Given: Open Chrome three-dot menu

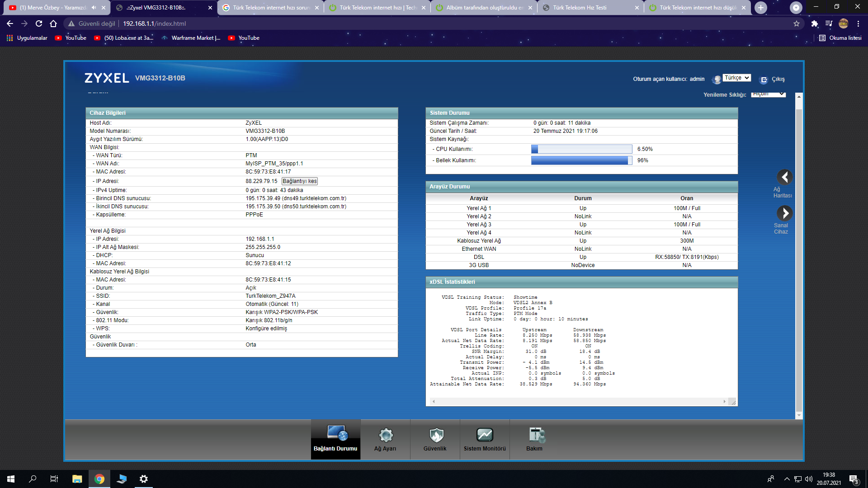Looking at the screenshot, I should coord(859,23).
